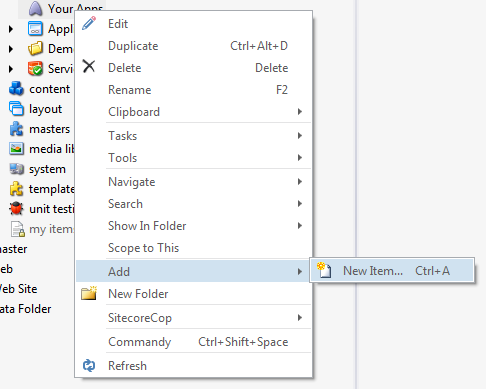Expand the Tasks submenu arrow
Image resolution: width=486 pixels, height=389 pixels.
pos(300,136)
